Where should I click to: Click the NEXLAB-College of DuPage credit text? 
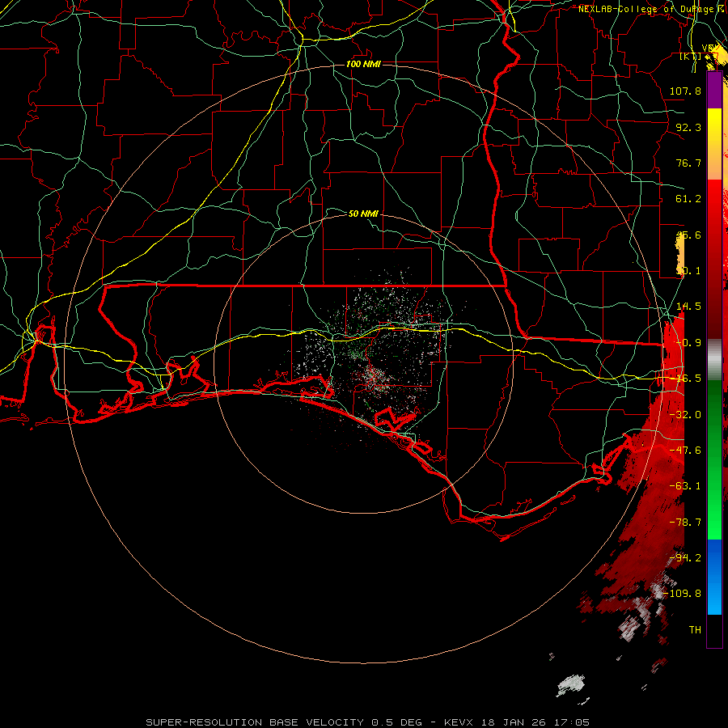(x=645, y=9)
